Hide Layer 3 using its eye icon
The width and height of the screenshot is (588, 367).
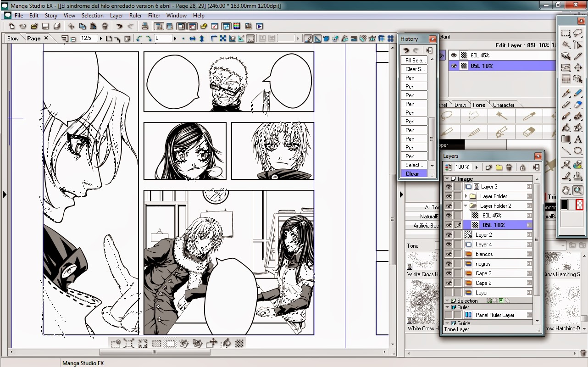(449, 187)
